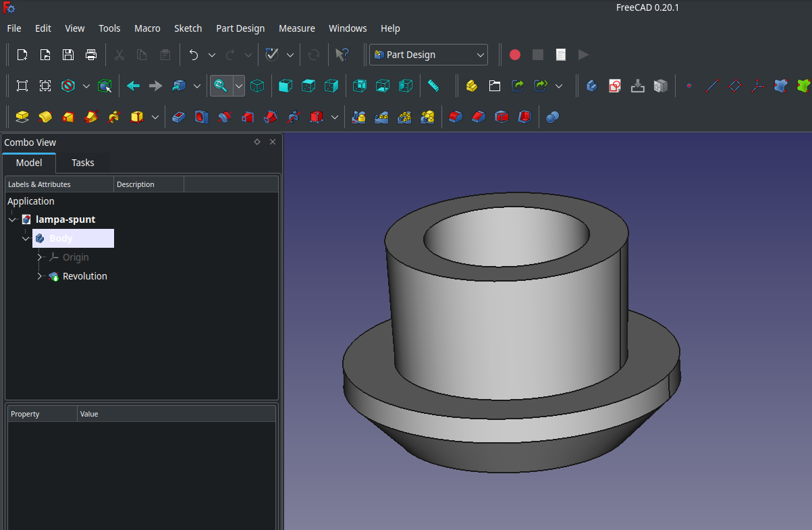
Task: Switch to the Tasks tab
Action: point(83,163)
